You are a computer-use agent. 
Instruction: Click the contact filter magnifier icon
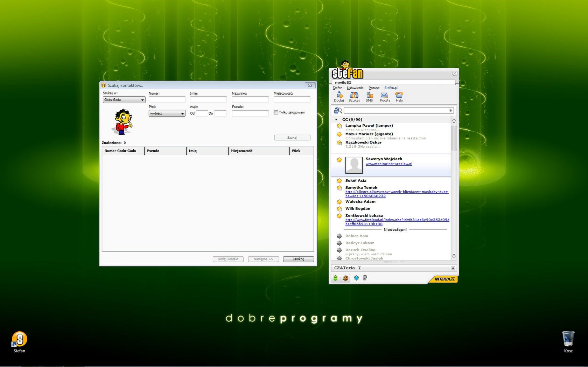338,110
